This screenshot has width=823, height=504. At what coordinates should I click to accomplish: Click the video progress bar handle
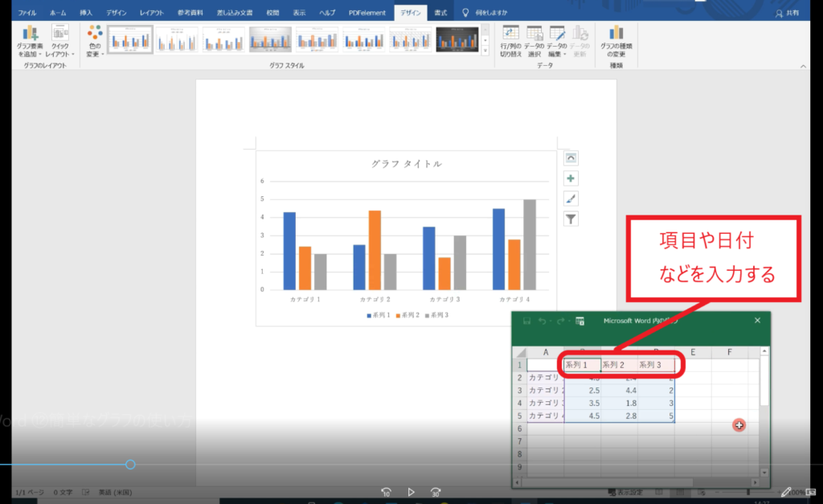[x=130, y=465]
